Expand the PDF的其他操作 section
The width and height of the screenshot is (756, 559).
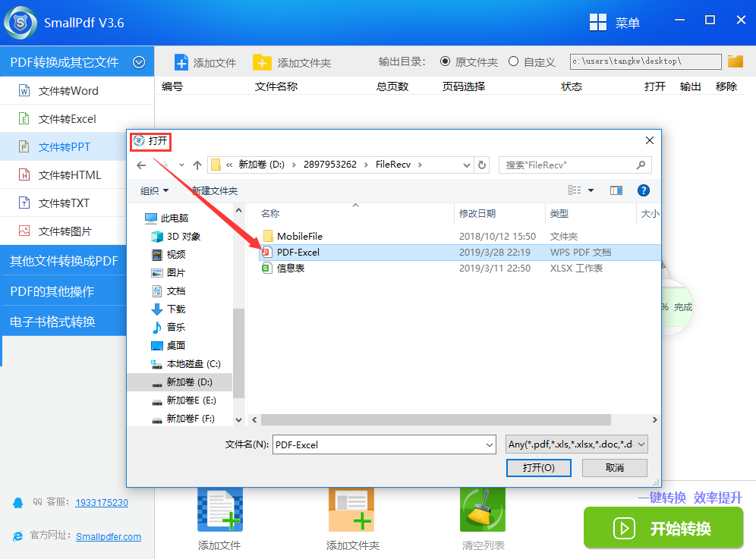pyautogui.click(x=64, y=291)
